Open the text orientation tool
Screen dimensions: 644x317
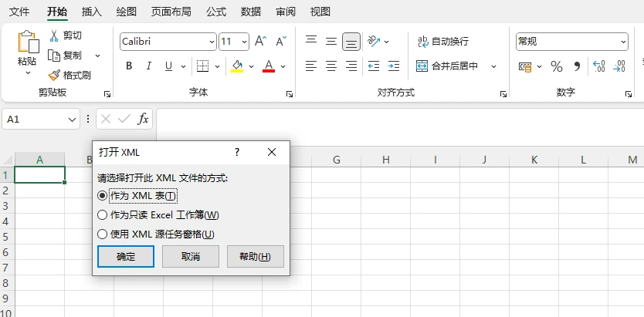click(374, 42)
